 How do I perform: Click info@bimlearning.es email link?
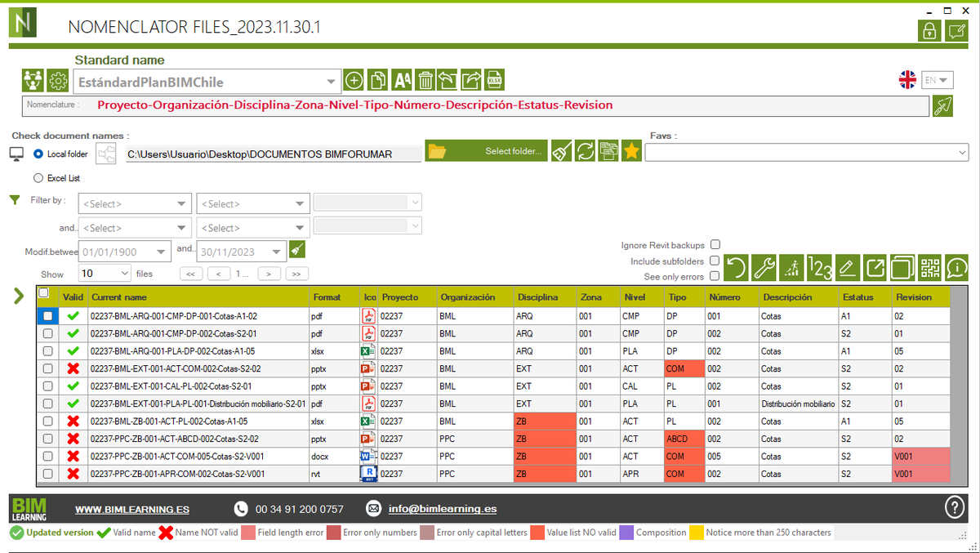[x=443, y=508]
